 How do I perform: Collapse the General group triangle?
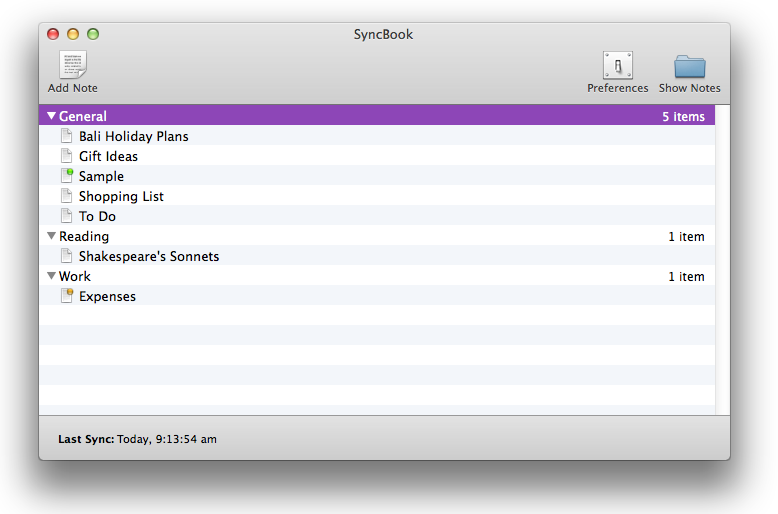(51, 116)
